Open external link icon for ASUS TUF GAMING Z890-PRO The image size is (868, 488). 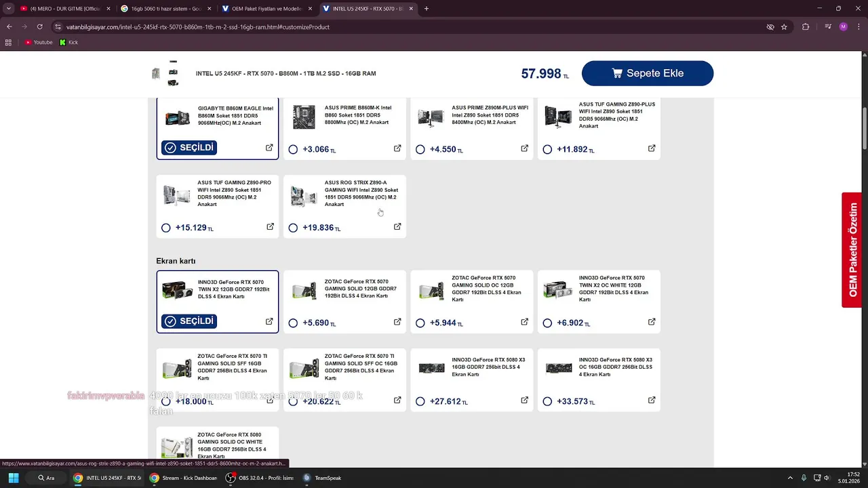pyautogui.click(x=270, y=227)
